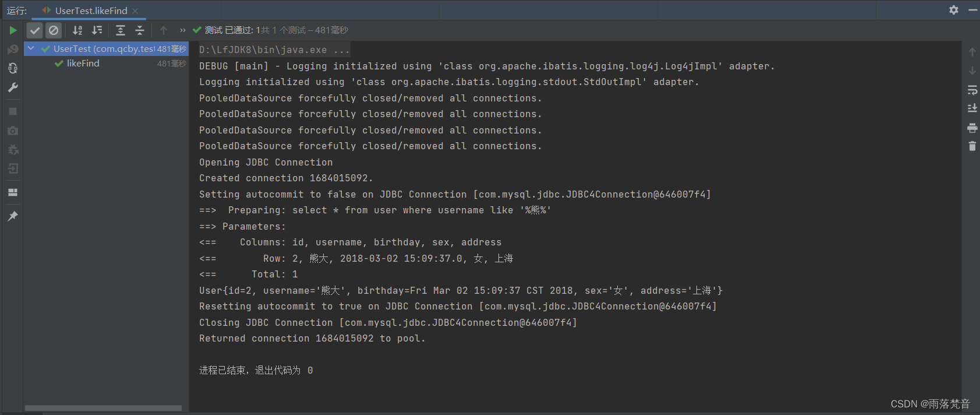
Task: Toggle the pin tab icon
Action: tap(13, 216)
